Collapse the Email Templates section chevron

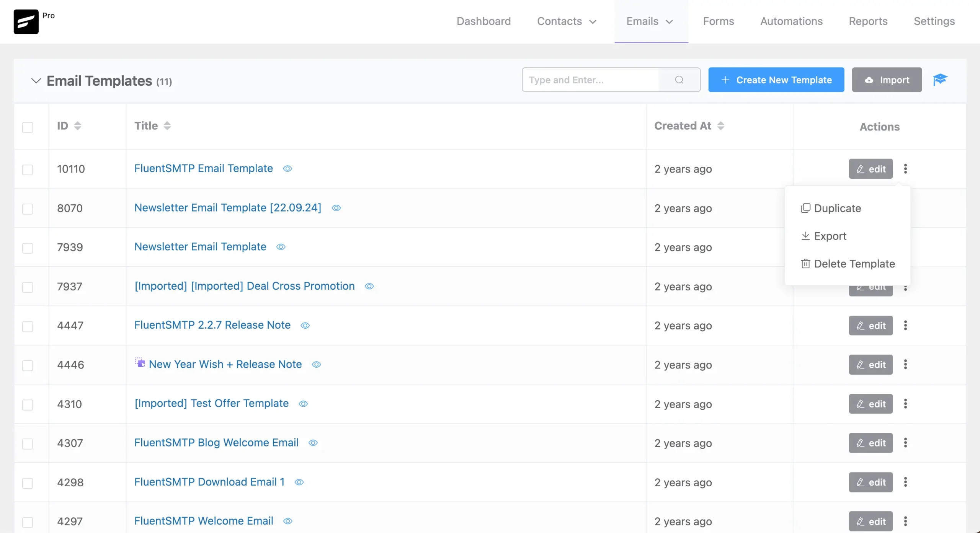36,80
